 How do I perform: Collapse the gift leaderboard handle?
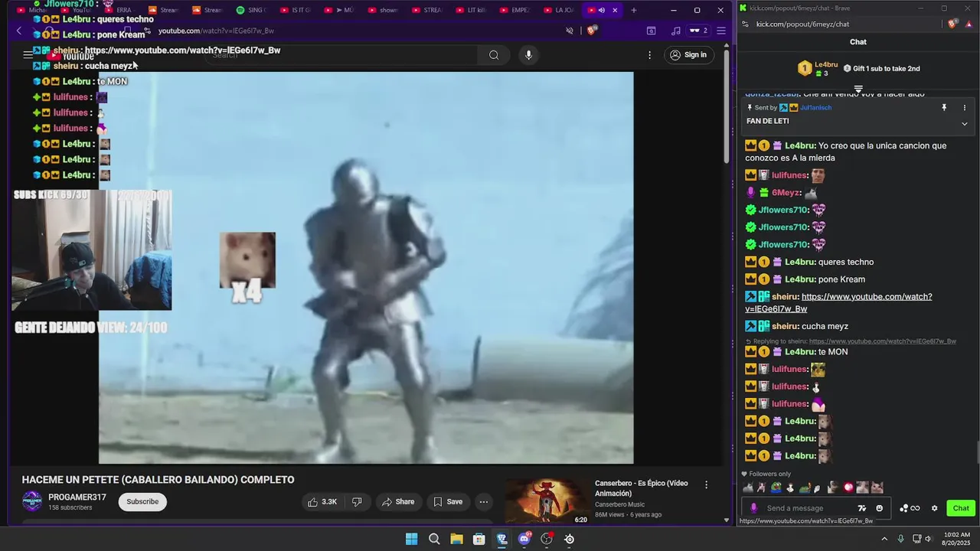[x=858, y=89]
